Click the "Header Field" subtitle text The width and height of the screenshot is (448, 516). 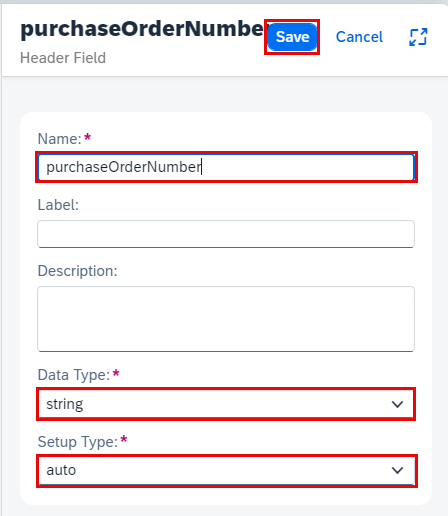coord(63,58)
